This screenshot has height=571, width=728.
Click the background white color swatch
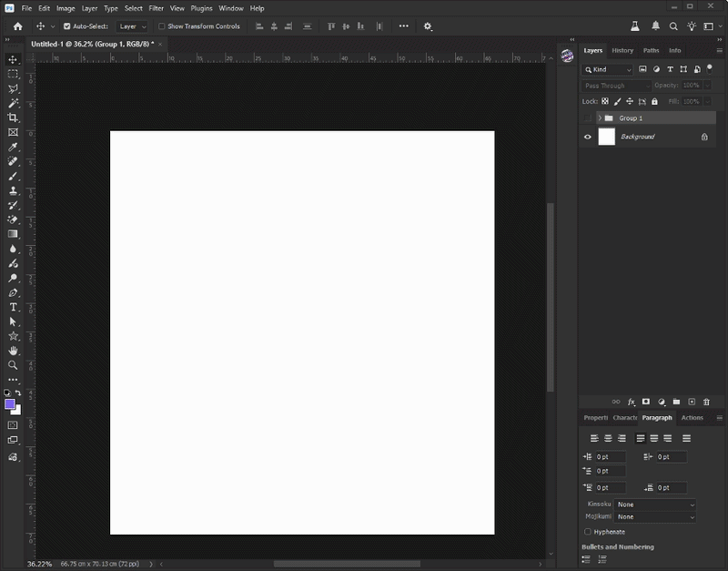tap(18, 412)
